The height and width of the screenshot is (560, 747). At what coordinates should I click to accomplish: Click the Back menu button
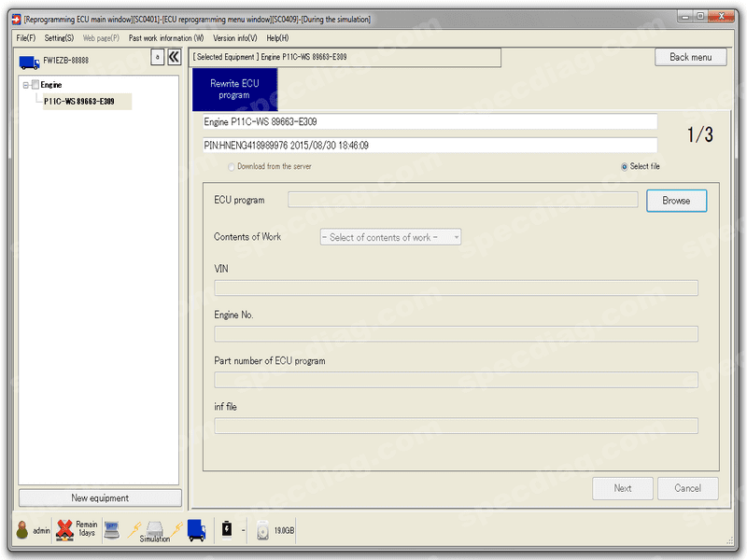coord(690,57)
